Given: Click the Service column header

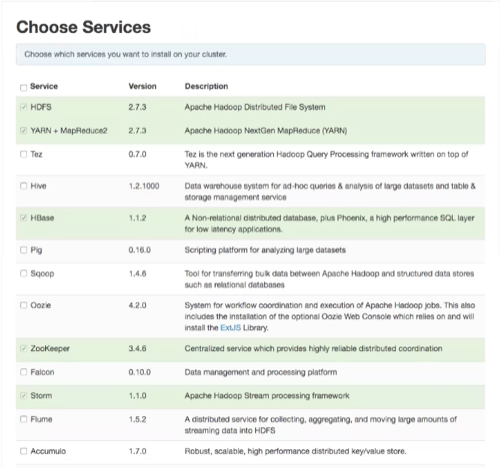Looking at the screenshot, I should coord(44,86).
